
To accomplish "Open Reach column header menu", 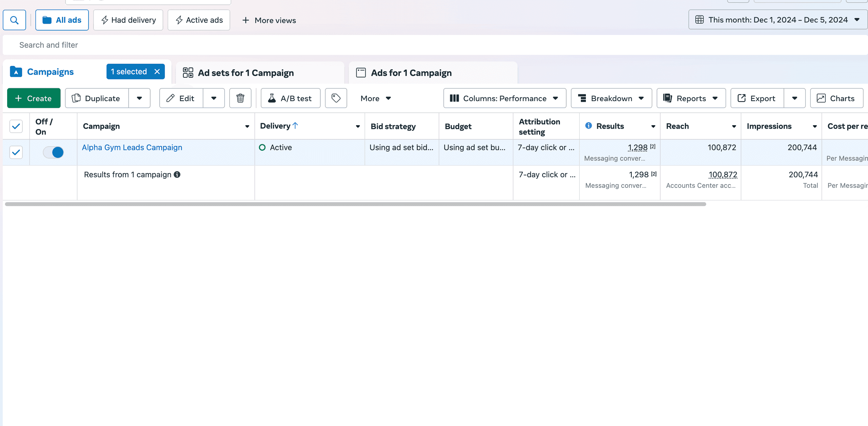I will click(734, 127).
